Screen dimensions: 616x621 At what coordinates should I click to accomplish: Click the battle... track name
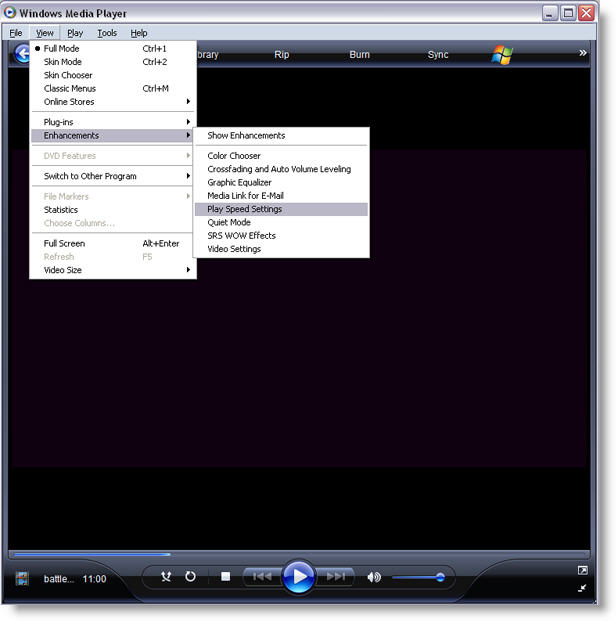[59, 579]
